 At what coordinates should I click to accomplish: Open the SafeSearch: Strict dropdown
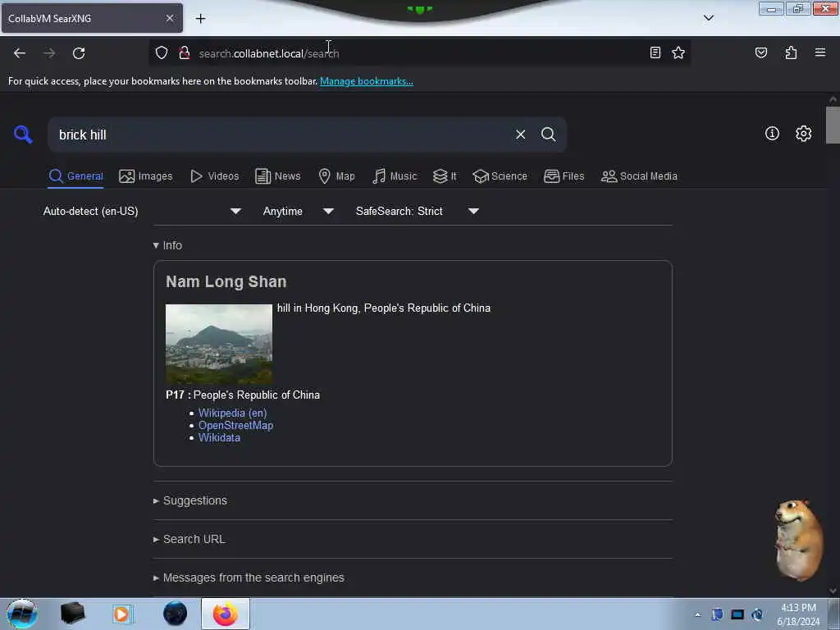[x=418, y=211]
